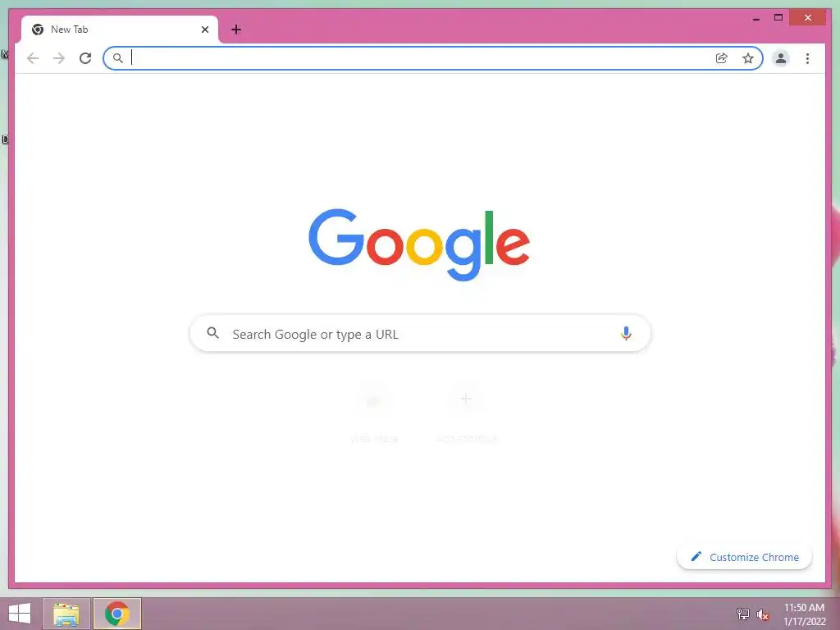This screenshot has height=630, width=840.
Task: Click the Search Google or type a URL box
Action: (x=420, y=334)
